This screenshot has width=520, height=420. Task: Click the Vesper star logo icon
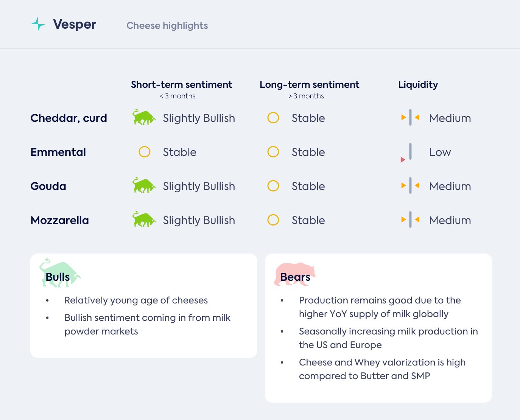(x=37, y=24)
